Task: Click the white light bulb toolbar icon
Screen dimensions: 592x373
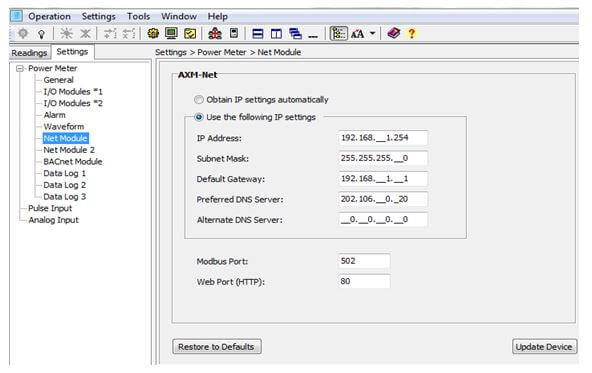Action: click(42, 34)
